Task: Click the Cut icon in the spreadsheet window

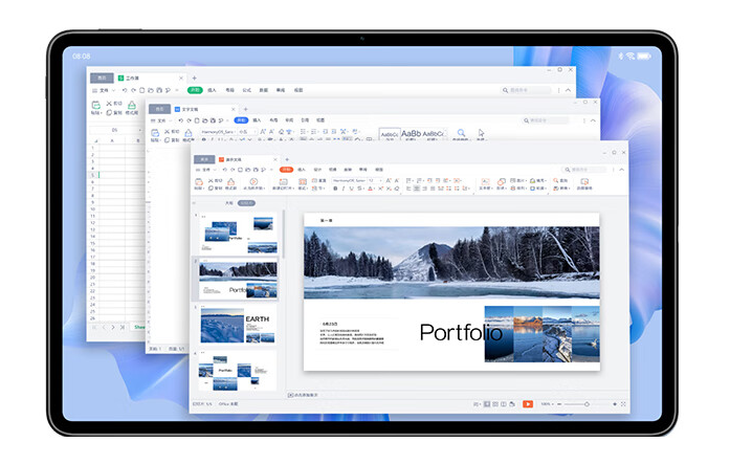Action: point(109,103)
